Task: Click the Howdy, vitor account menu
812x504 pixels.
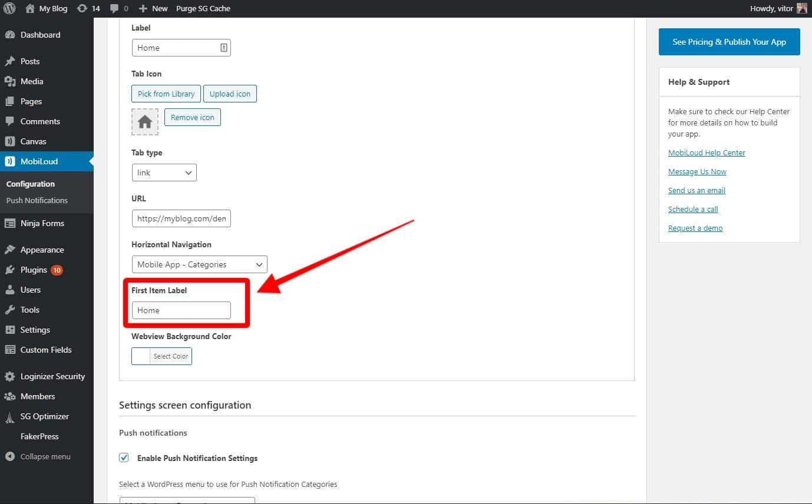Action: pyautogui.click(x=778, y=8)
